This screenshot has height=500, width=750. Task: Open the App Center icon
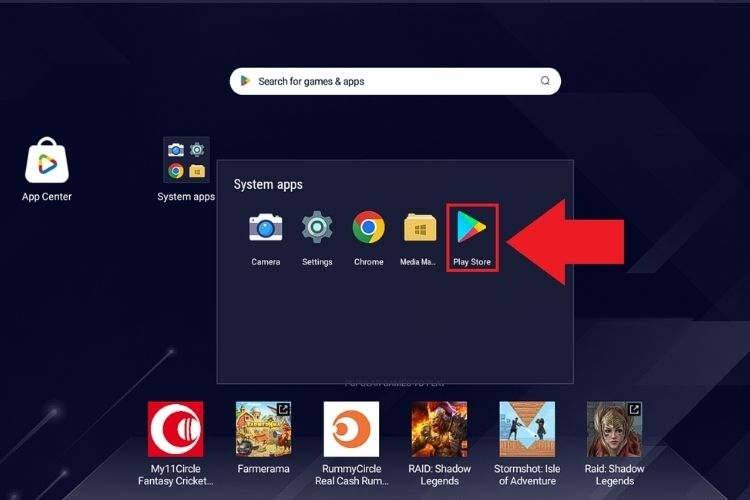coord(47,161)
